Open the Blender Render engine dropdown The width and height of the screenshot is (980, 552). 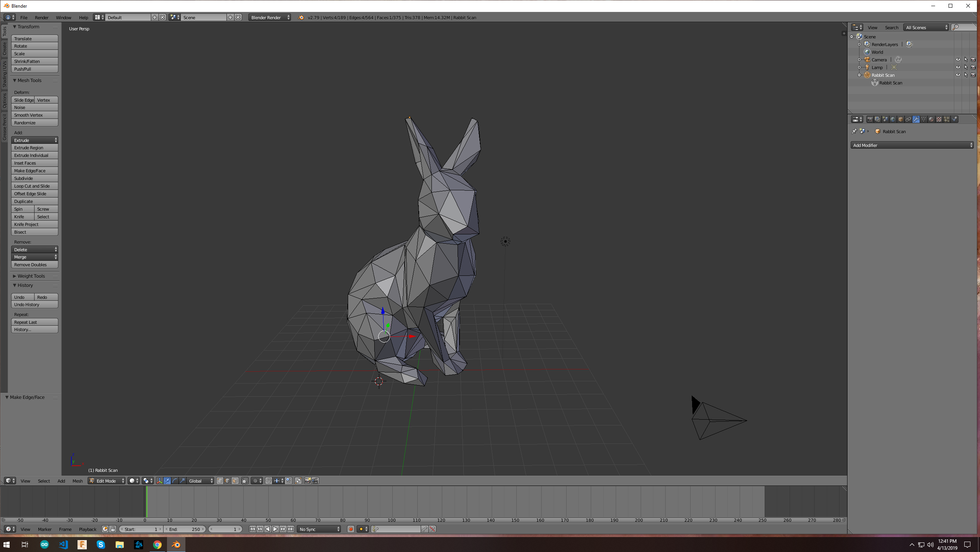pos(269,17)
